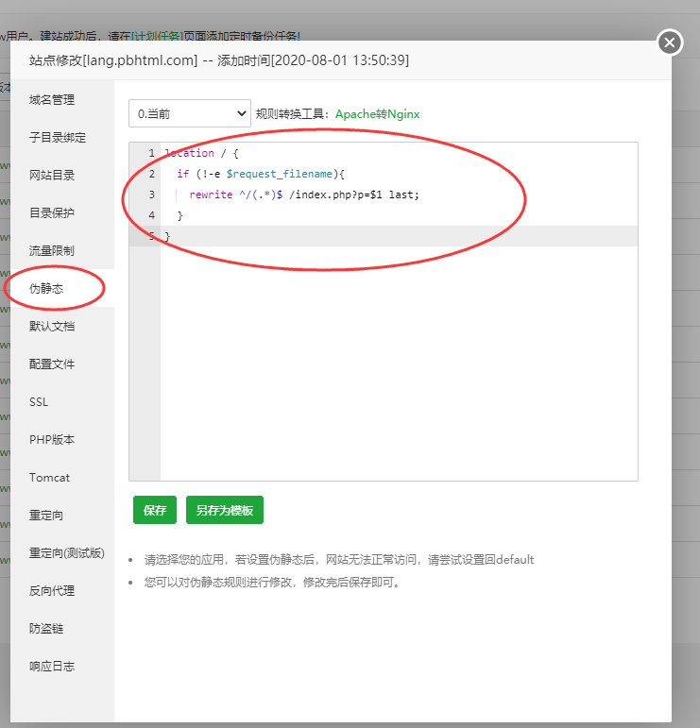
Task: Select the 网站目录 tab
Action: (x=52, y=175)
